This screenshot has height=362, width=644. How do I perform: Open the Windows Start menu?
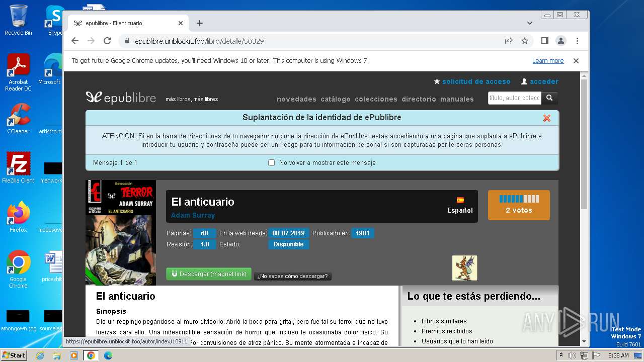14,355
